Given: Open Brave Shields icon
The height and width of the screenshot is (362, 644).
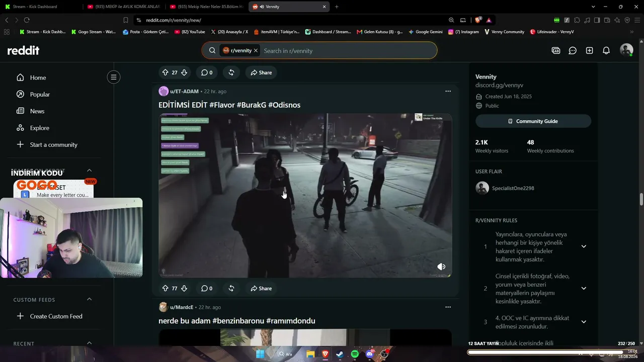Looking at the screenshot, I should coord(477,20).
